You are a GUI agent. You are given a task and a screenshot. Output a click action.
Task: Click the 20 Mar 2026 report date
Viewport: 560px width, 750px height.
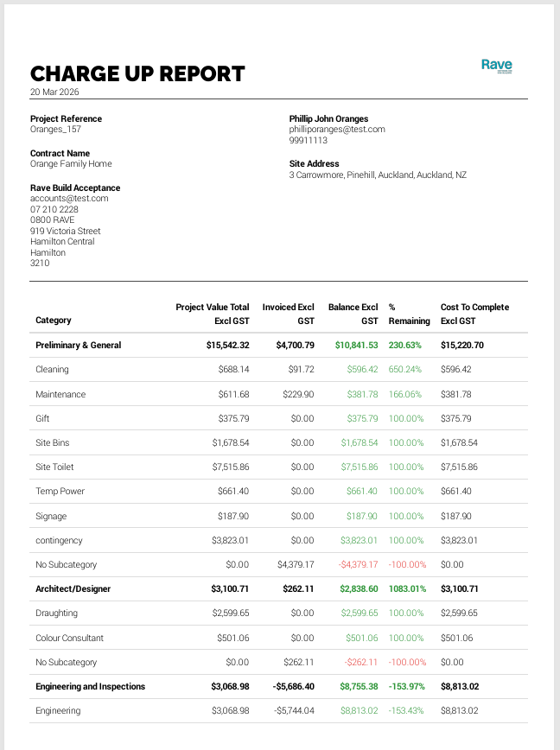pyautogui.click(x=54, y=92)
